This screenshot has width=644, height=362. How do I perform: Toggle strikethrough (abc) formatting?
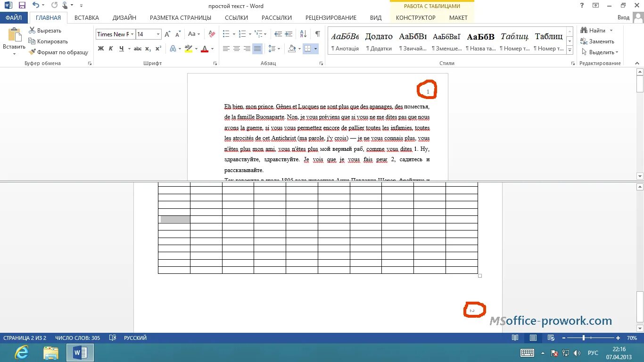tap(138, 49)
